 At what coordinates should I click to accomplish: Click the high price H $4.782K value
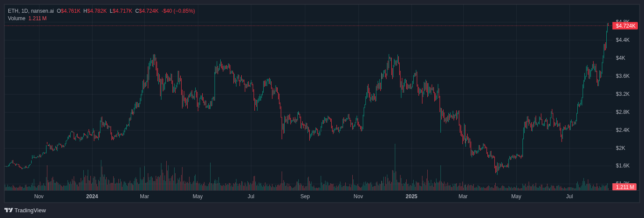pos(97,11)
